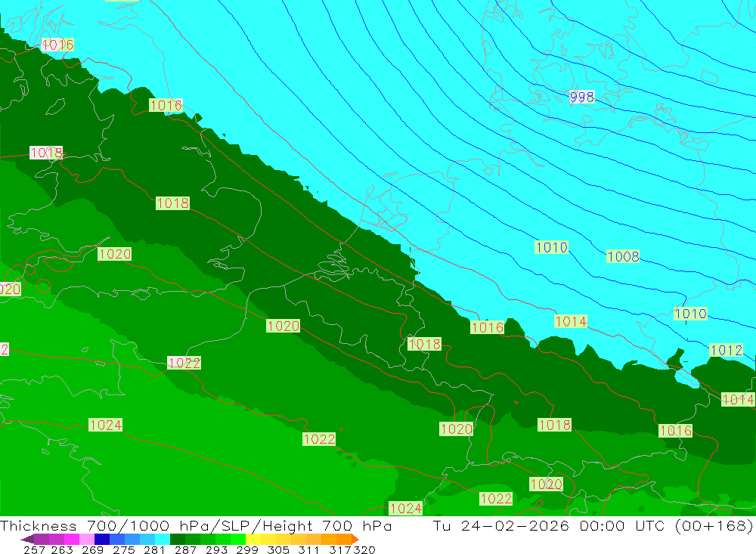Screen dimensions: 756x554
Task: Click legend value 317
Action: click(x=339, y=549)
